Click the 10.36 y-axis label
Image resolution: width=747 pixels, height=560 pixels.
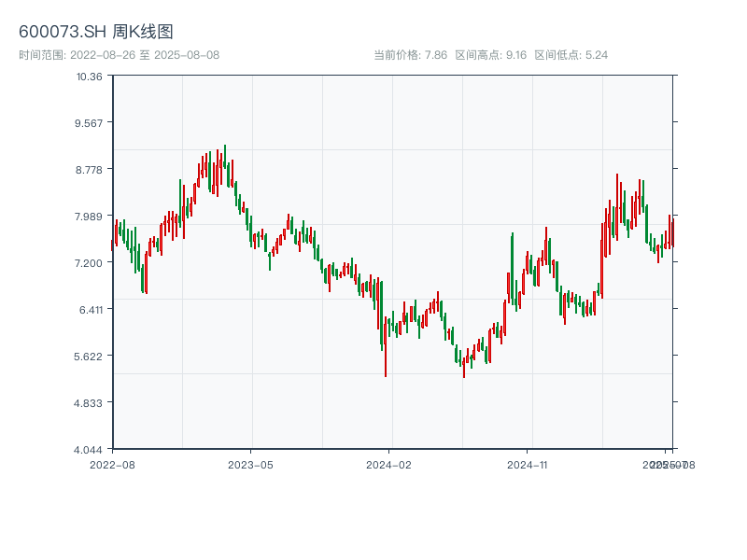click(90, 77)
